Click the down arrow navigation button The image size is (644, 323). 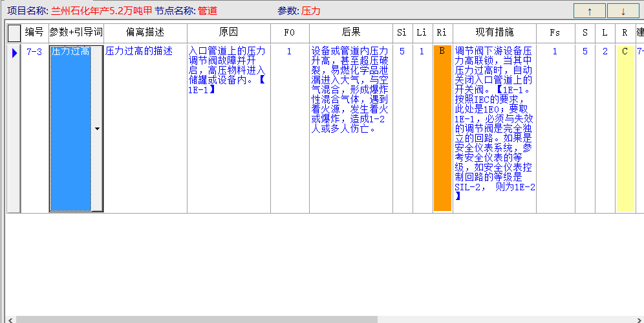[623, 11]
